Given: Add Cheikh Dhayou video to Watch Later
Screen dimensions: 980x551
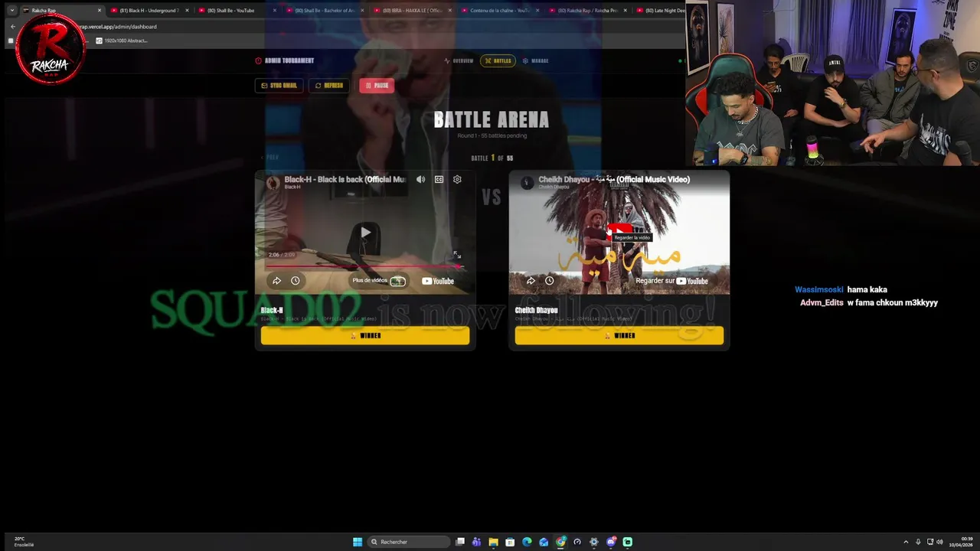Looking at the screenshot, I should 549,281.
